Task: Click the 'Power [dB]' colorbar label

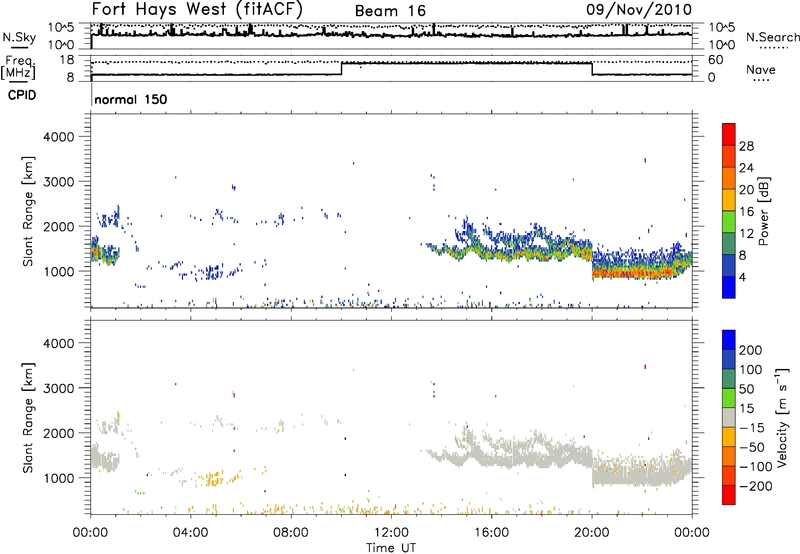Action: click(x=764, y=211)
